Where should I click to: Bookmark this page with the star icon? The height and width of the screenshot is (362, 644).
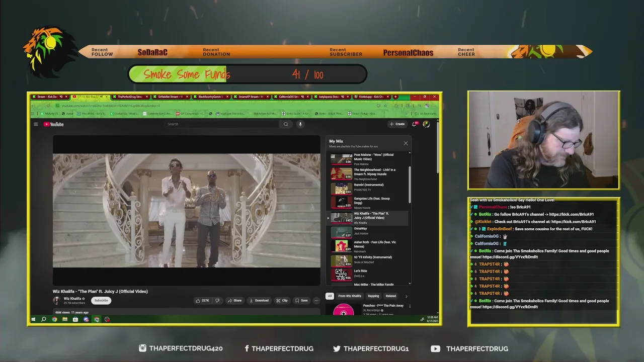point(385,106)
